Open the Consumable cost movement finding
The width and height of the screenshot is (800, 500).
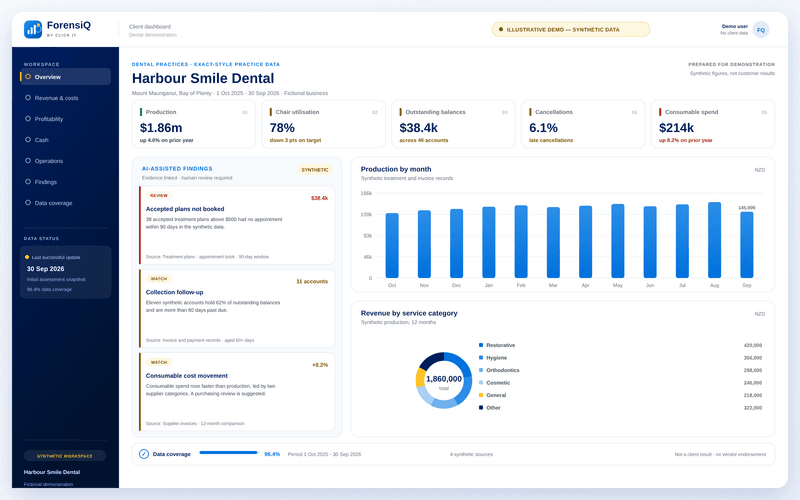(x=237, y=391)
